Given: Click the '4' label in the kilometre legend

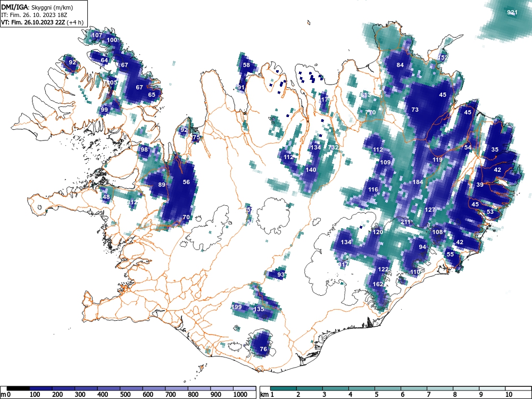Looking at the screenshot, I should pos(351,395).
